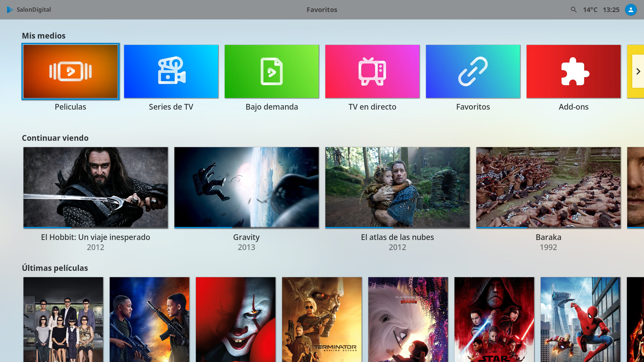Click the Favoritos title in the top bar
The image size is (644, 362).
tap(322, 10)
